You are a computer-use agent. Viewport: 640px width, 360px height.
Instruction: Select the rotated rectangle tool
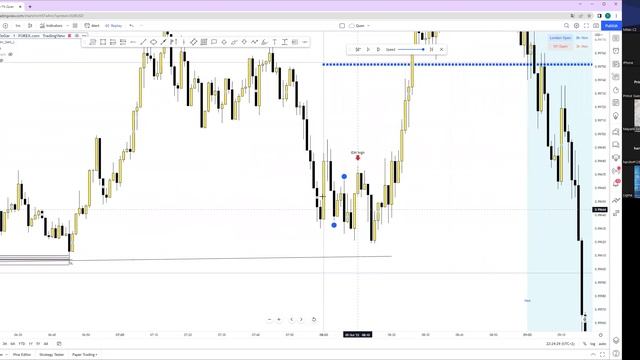pyautogui.click(x=193, y=42)
